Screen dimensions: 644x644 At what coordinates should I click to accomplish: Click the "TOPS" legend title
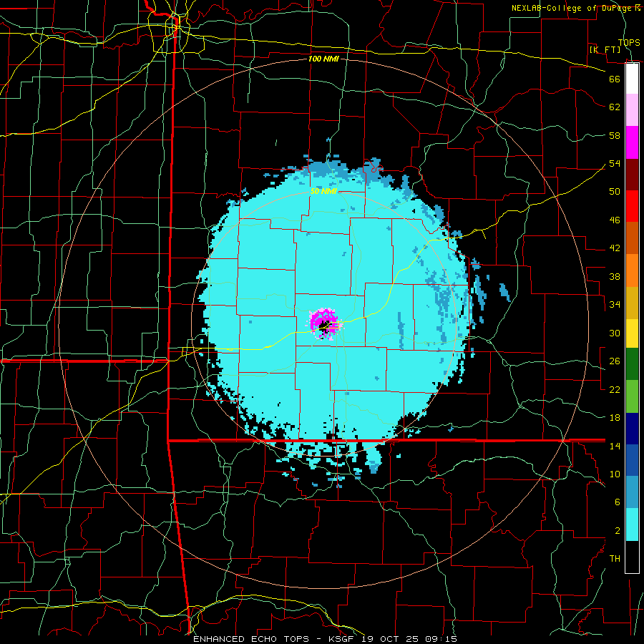(x=629, y=42)
